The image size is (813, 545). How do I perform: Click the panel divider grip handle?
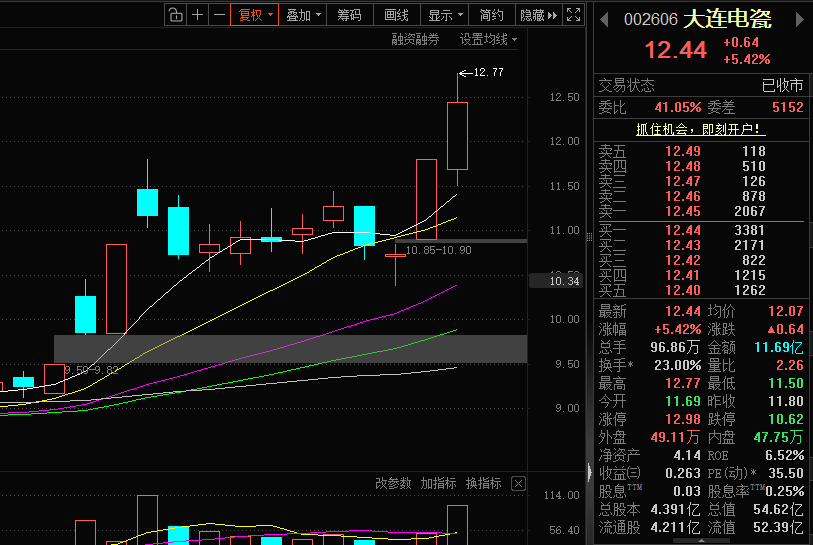[x=590, y=237]
